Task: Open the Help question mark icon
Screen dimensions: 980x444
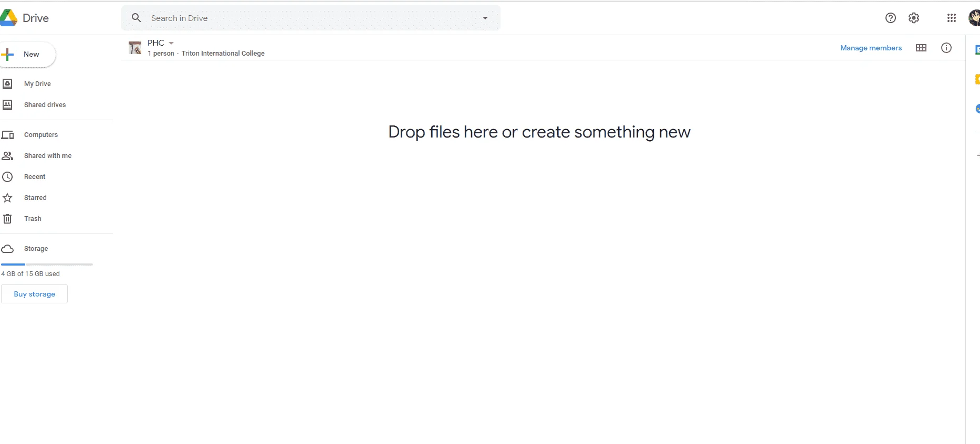Action: click(891, 18)
